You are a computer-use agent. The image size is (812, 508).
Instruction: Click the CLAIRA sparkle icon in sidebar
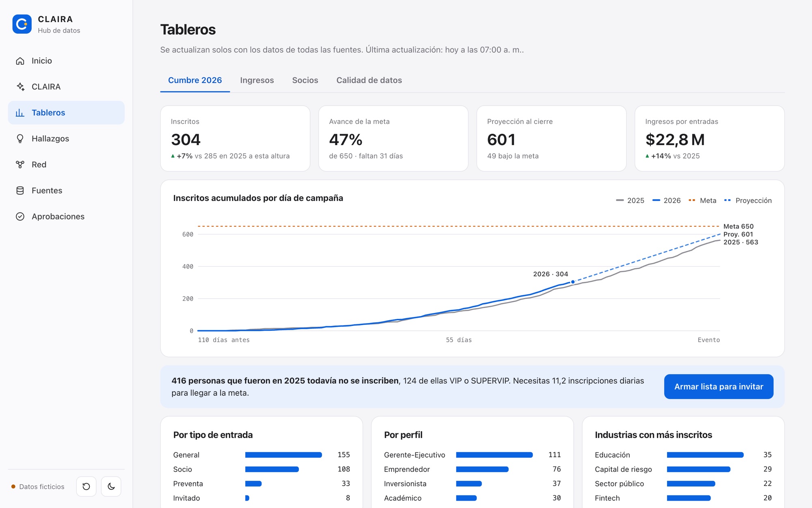click(20, 87)
